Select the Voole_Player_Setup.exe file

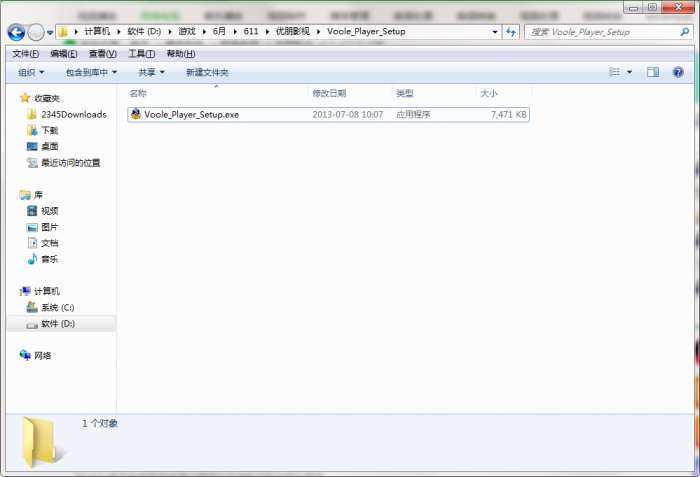pos(328,115)
